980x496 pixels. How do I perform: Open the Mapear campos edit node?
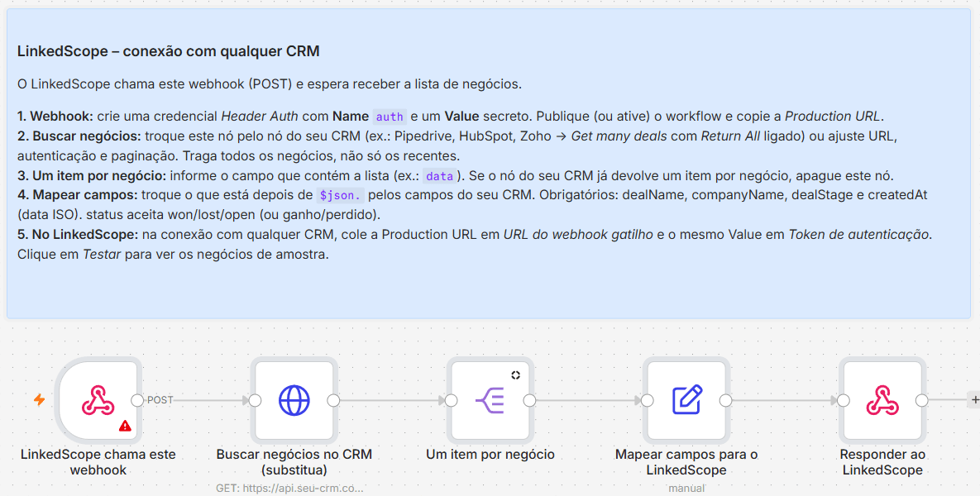click(687, 400)
